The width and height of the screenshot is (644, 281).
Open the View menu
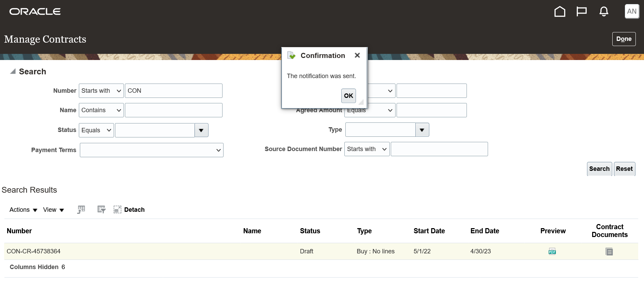point(54,210)
